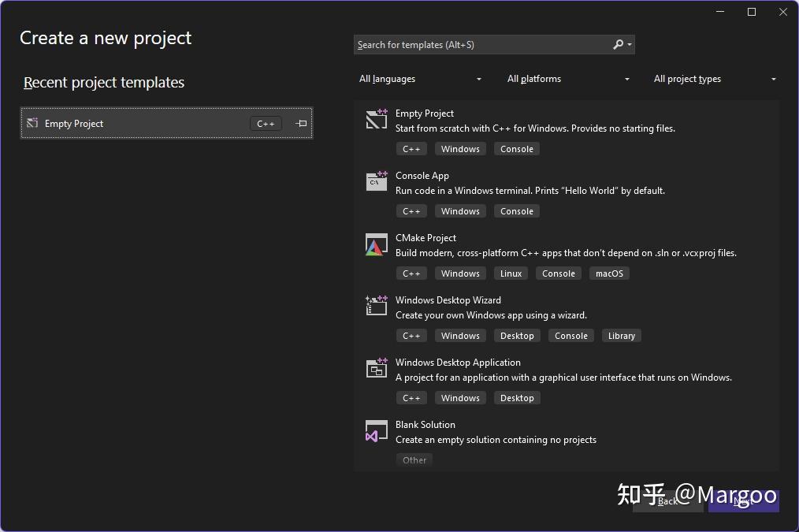This screenshot has height=532, width=799.
Task: Click the Blank Solution Visual Studio icon
Action: (377, 431)
